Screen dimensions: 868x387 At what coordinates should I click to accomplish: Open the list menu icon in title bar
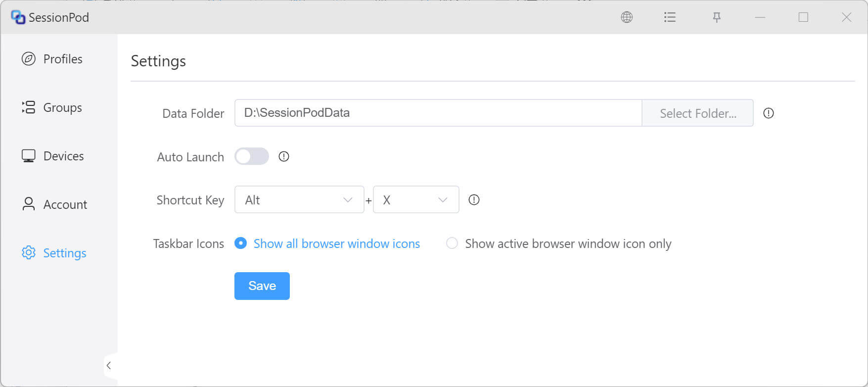pyautogui.click(x=670, y=17)
